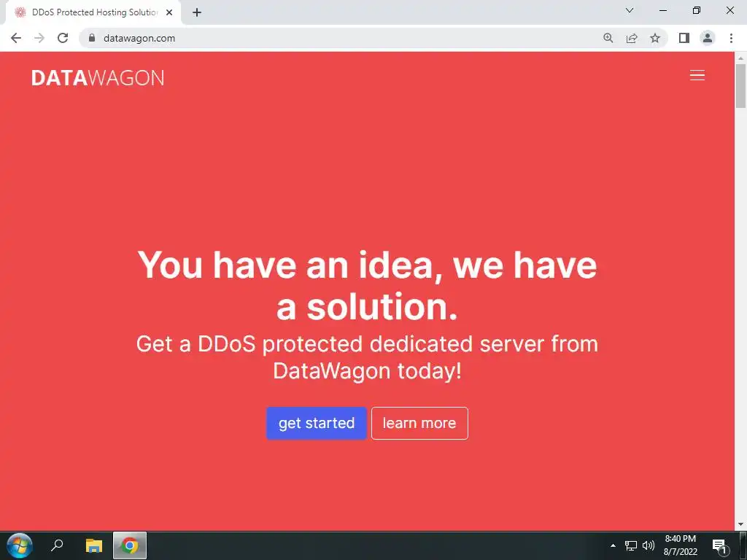Bookmark this page with the star icon
Image resolution: width=747 pixels, height=560 pixels.
point(655,38)
